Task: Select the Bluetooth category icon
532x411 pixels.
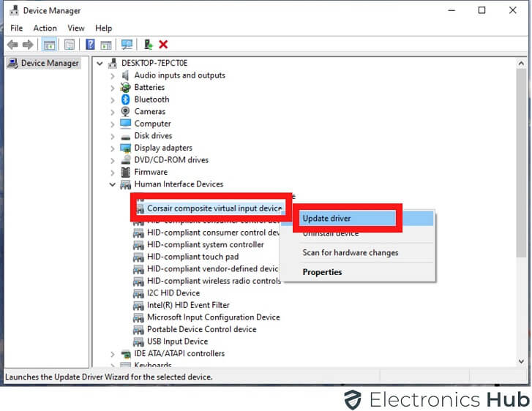Action: 126,99
